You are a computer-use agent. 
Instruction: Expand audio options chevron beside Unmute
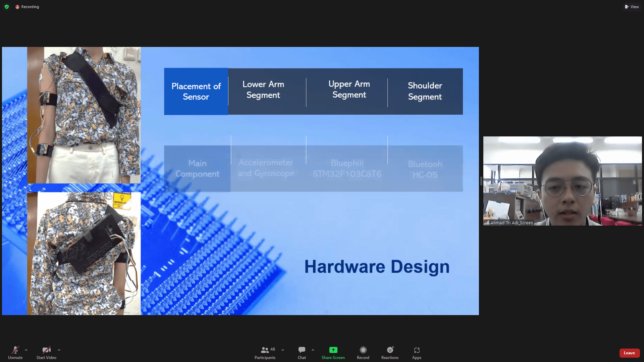(x=26, y=350)
